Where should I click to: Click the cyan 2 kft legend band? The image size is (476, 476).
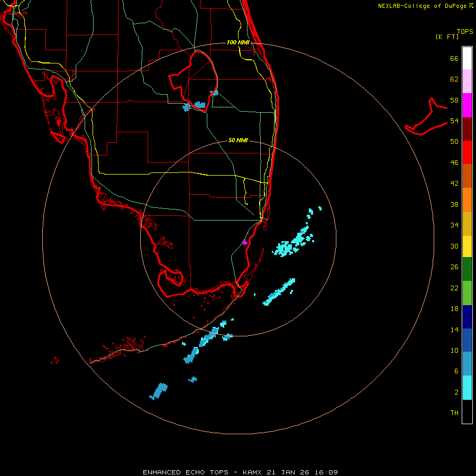coord(467,388)
